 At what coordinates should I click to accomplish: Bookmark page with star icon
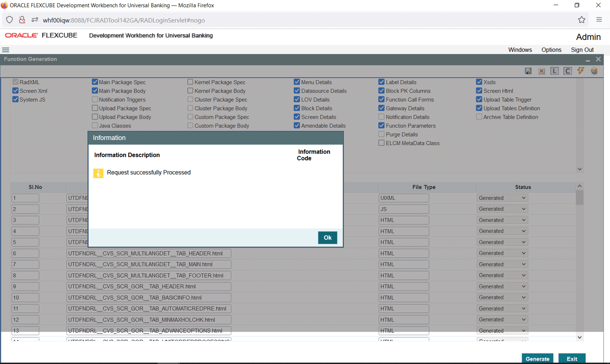(581, 20)
